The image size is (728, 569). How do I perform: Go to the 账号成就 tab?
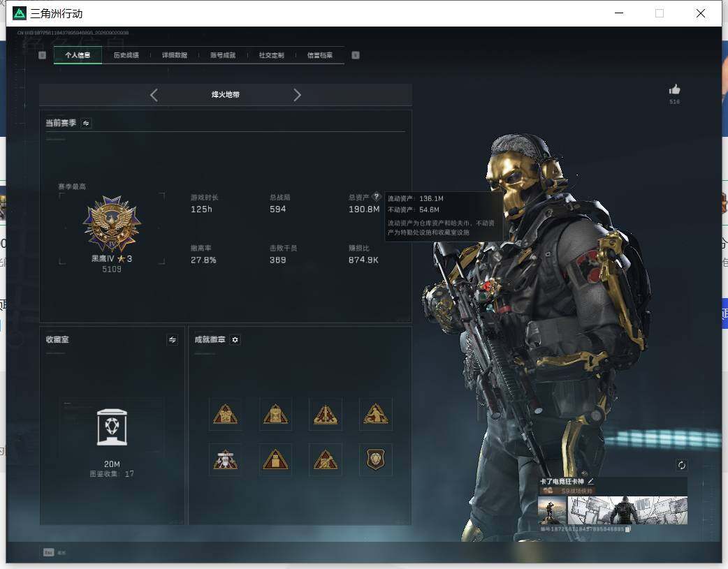pyautogui.click(x=223, y=55)
